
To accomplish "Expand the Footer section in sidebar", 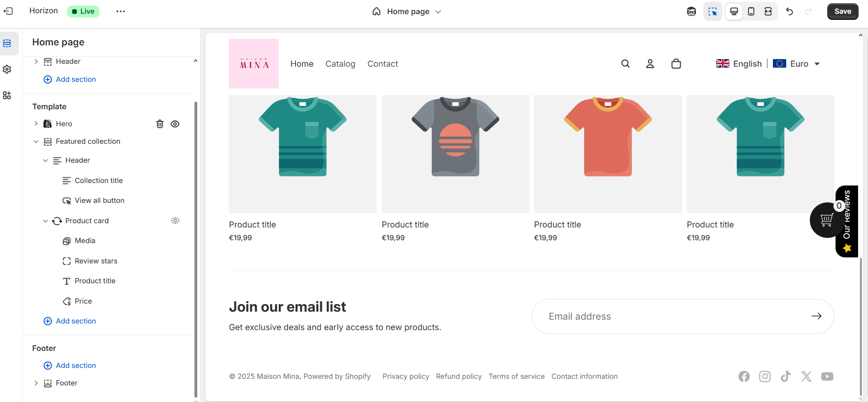I will [36, 383].
